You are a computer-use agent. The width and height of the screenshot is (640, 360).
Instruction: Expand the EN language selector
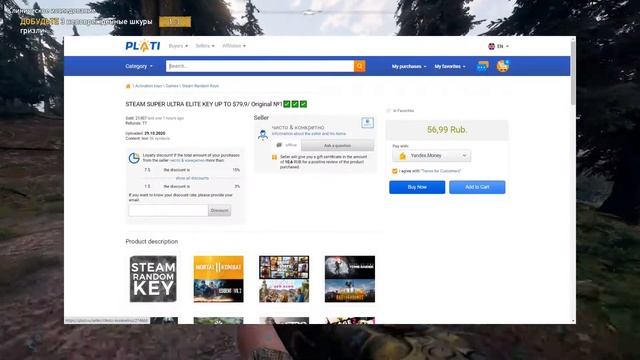coord(502,46)
